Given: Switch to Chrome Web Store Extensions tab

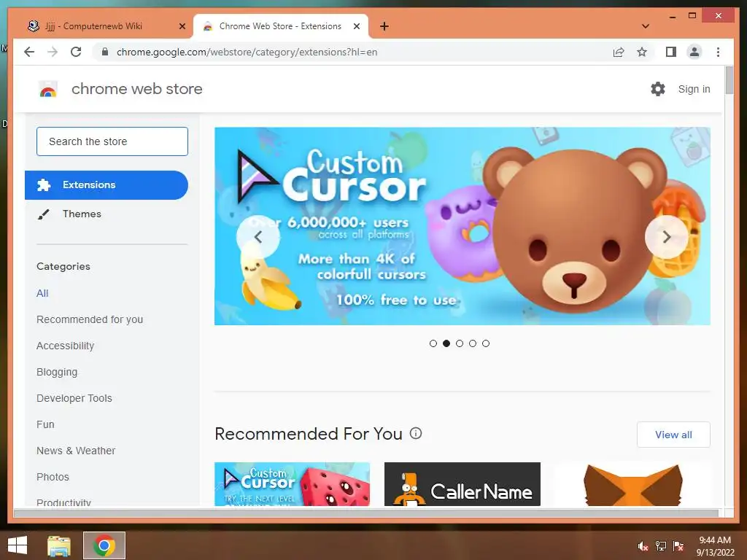Looking at the screenshot, I should click(x=281, y=26).
